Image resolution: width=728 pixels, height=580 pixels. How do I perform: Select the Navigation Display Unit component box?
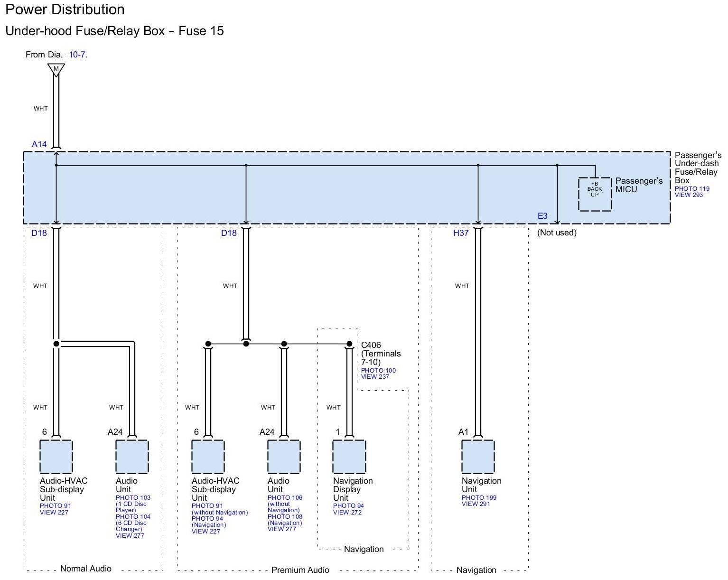tap(349, 457)
